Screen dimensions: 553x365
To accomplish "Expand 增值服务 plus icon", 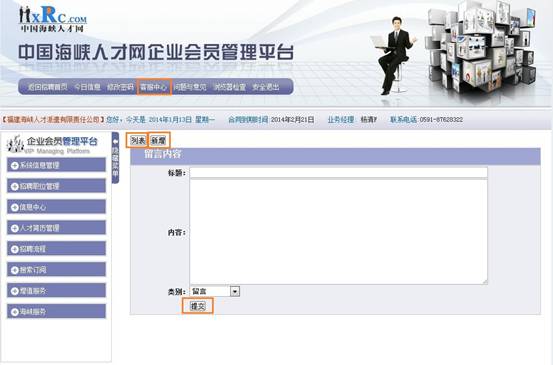I will [14, 291].
